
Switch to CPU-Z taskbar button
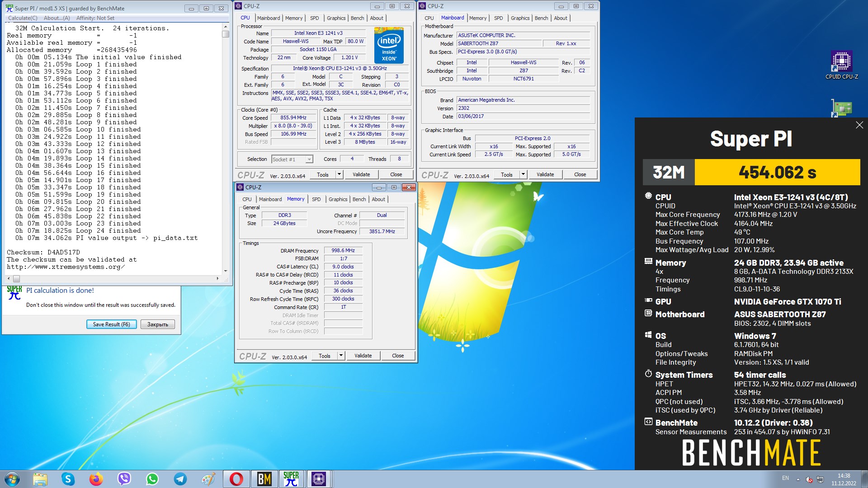click(x=319, y=479)
